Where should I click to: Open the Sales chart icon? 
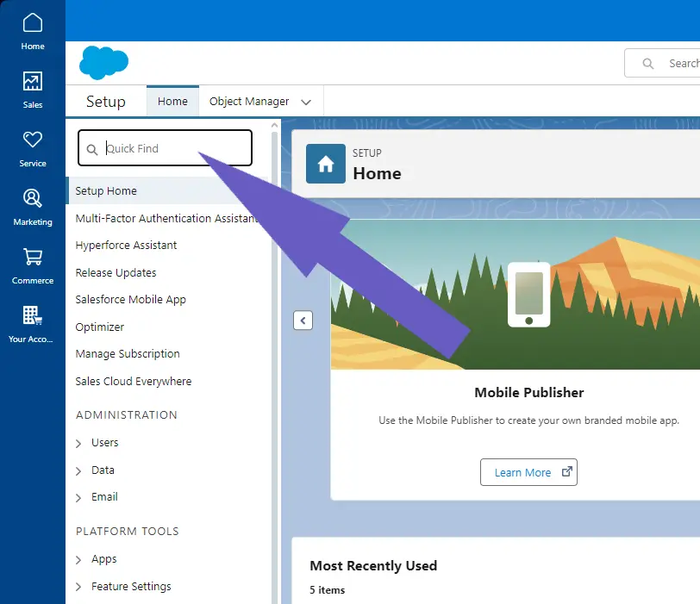coord(33,81)
